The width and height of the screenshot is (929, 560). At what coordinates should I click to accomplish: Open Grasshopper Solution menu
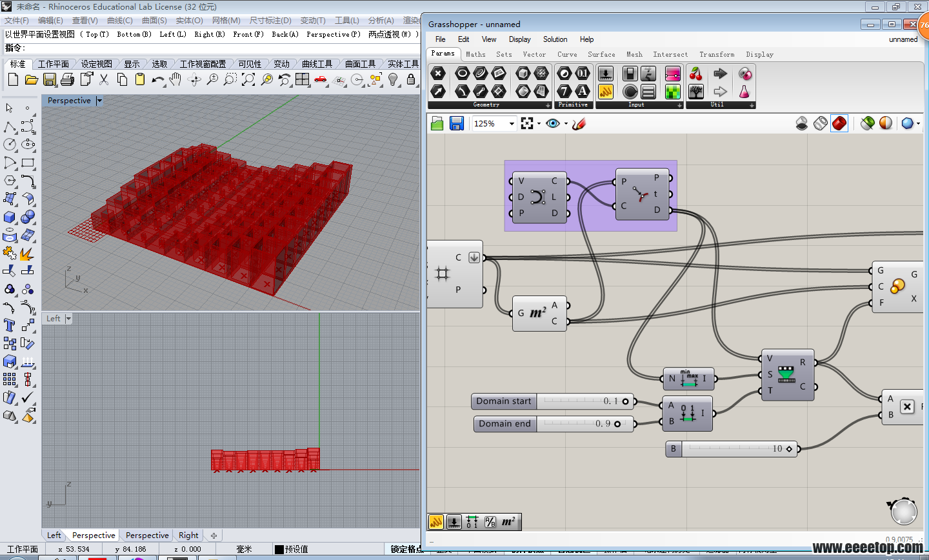click(x=555, y=39)
